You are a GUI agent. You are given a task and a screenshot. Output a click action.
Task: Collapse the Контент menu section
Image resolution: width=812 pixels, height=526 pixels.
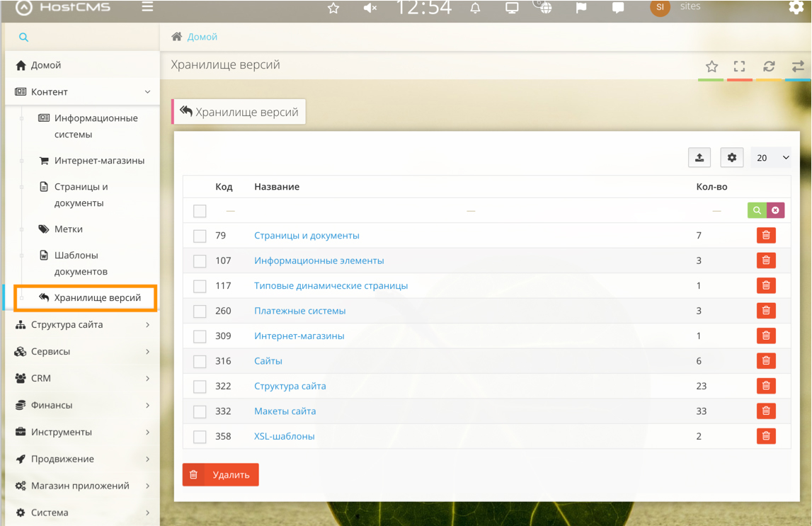[x=83, y=91]
